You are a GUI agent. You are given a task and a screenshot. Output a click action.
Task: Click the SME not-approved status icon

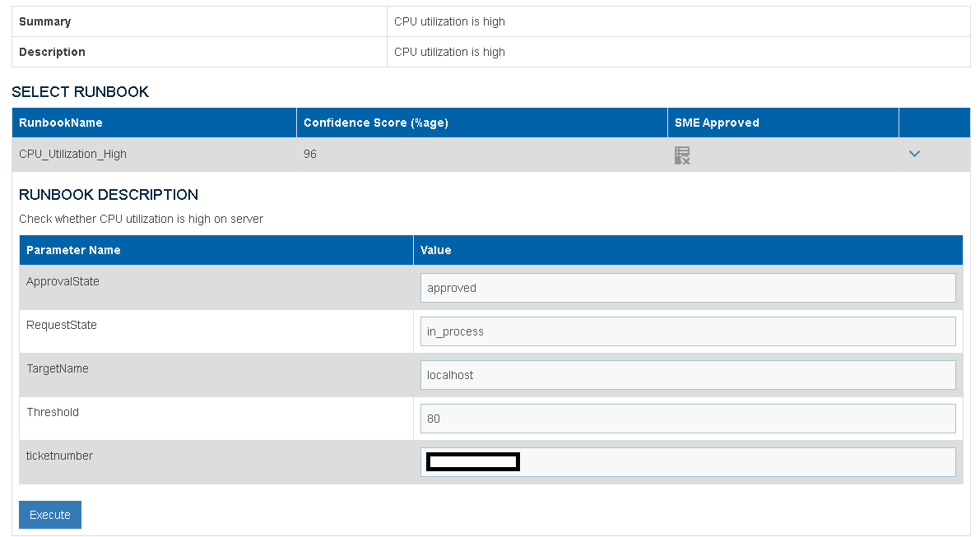pyautogui.click(x=681, y=155)
